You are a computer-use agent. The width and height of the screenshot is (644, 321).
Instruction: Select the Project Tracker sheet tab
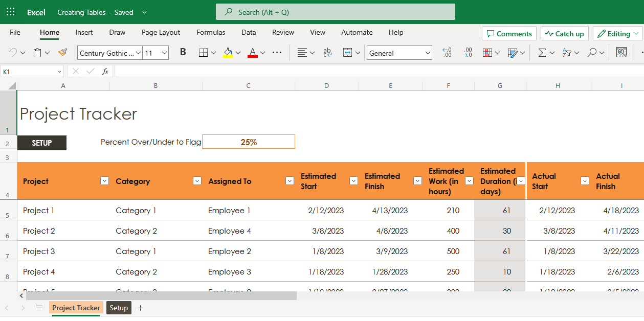tap(76, 308)
